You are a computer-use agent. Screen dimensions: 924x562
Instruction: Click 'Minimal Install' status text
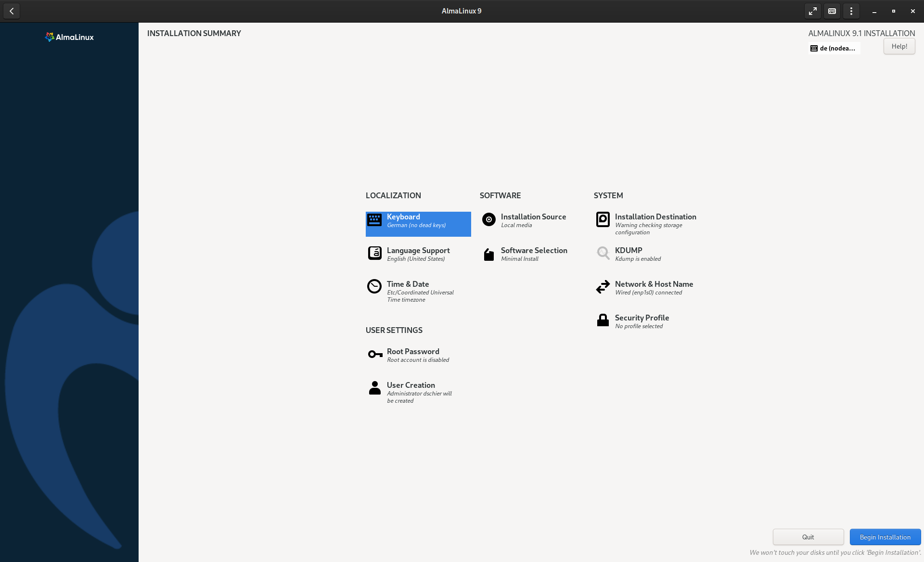point(520,259)
